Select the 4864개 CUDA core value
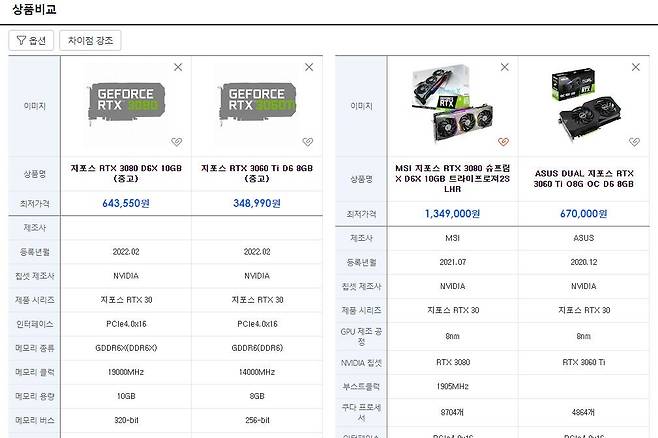This screenshot has height=438, width=658. (583, 412)
